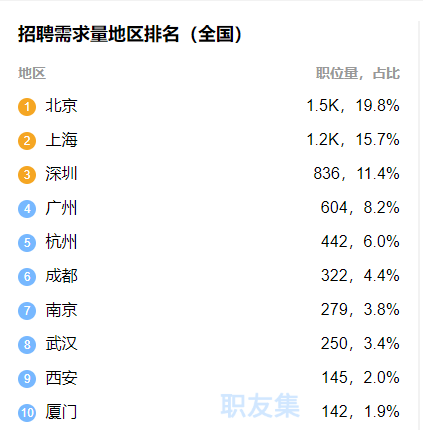Click the orange rank 3 badge
423x430 pixels.
coord(27,175)
